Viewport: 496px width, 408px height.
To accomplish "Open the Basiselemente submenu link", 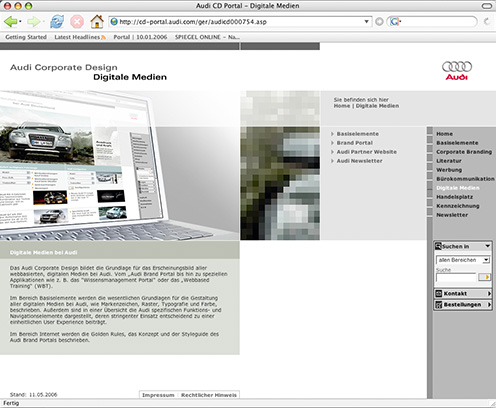I will click(358, 134).
